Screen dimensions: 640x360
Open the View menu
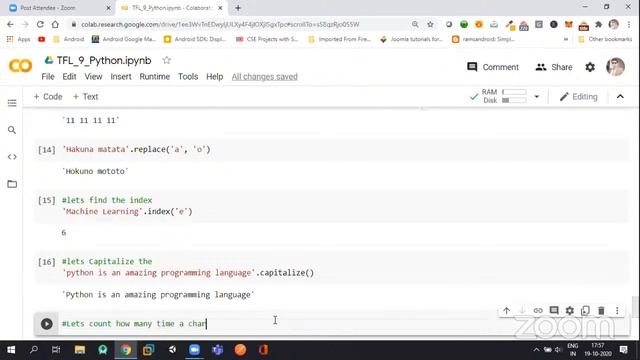tap(93, 77)
